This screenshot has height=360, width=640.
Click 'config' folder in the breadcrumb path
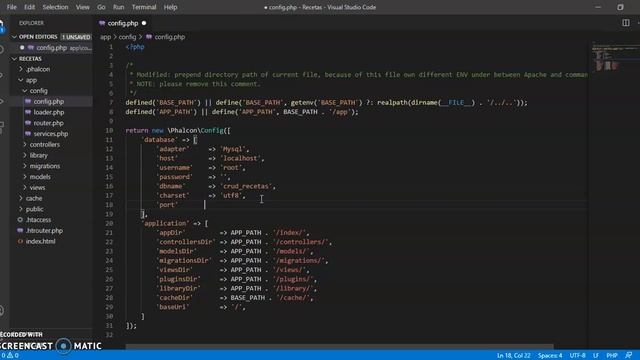click(x=127, y=37)
